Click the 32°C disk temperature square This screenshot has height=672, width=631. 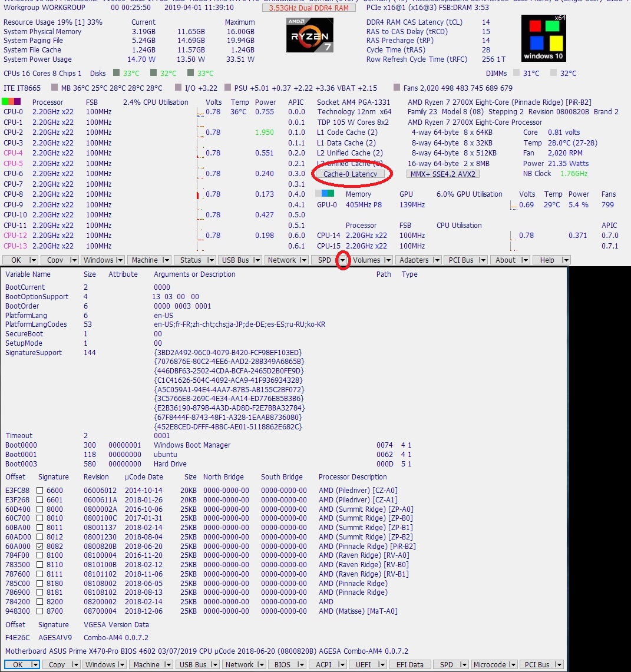[153, 73]
